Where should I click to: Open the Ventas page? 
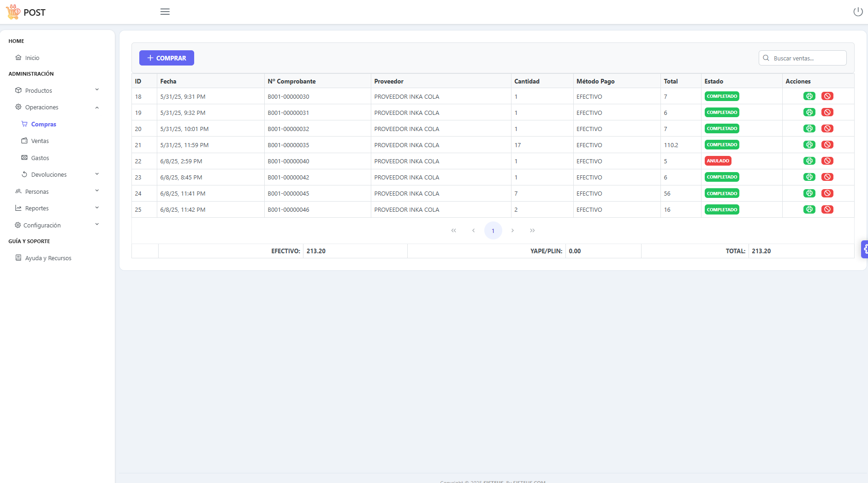pyautogui.click(x=40, y=141)
